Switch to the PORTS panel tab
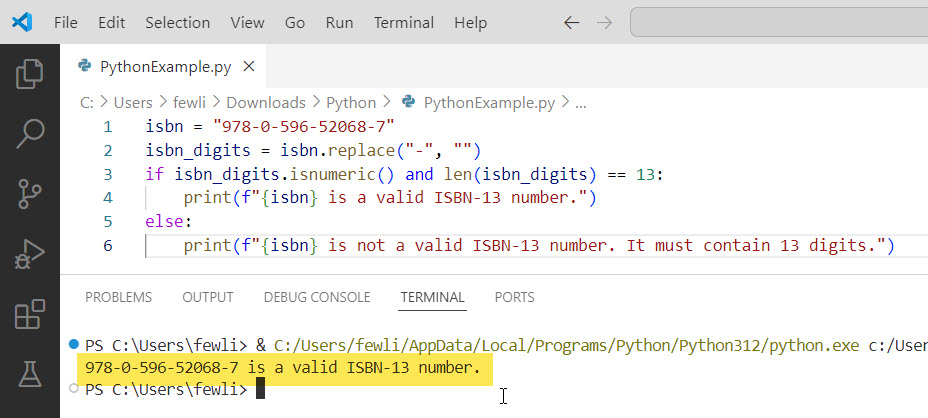The width and height of the screenshot is (928, 418). point(514,297)
